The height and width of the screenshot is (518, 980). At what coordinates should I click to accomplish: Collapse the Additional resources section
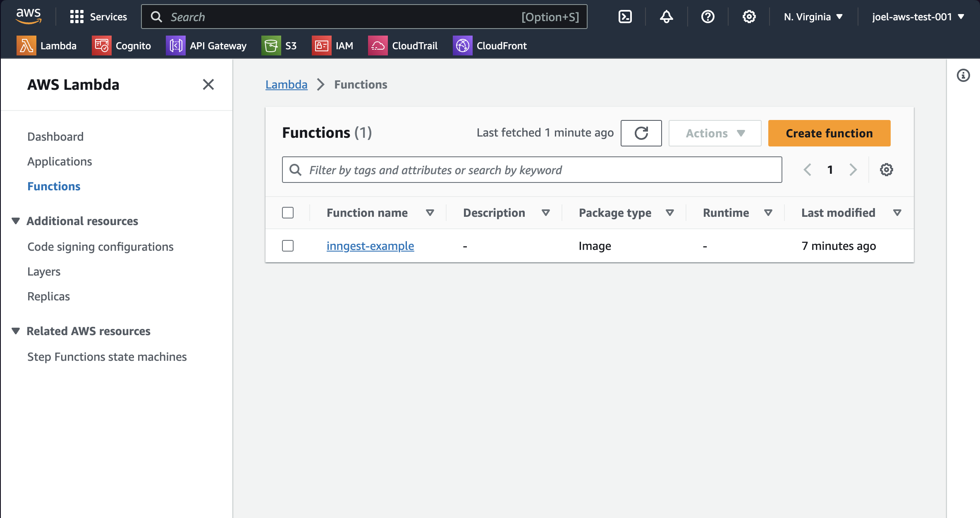click(16, 221)
